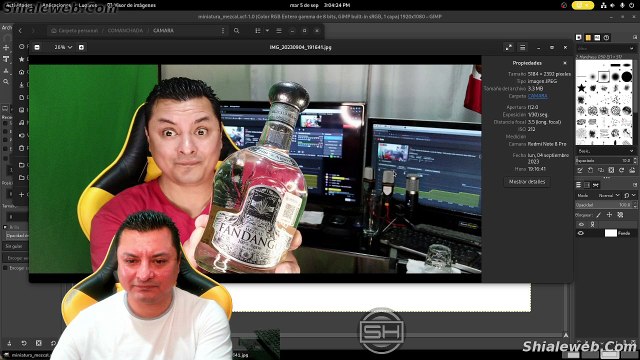Open the CAMARA folder link in Propiedades
This screenshot has width=640, height=360.
[x=538, y=96]
